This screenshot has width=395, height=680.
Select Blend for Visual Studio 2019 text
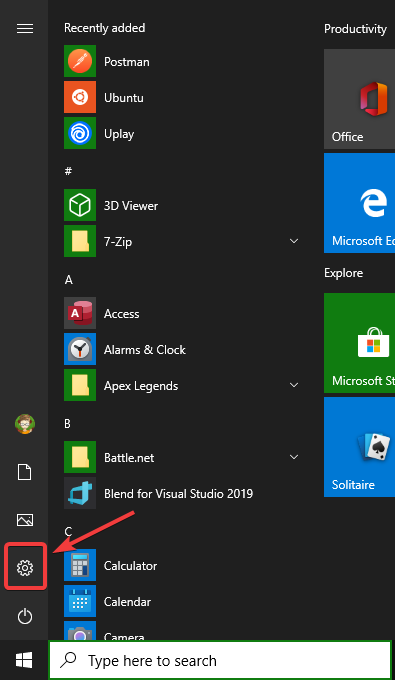[179, 494]
